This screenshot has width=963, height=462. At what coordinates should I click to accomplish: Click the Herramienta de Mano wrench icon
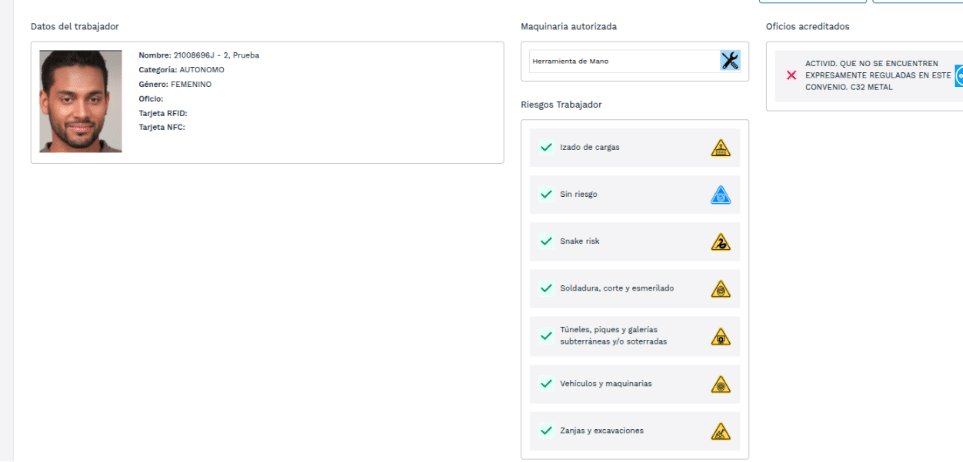[730, 61]
